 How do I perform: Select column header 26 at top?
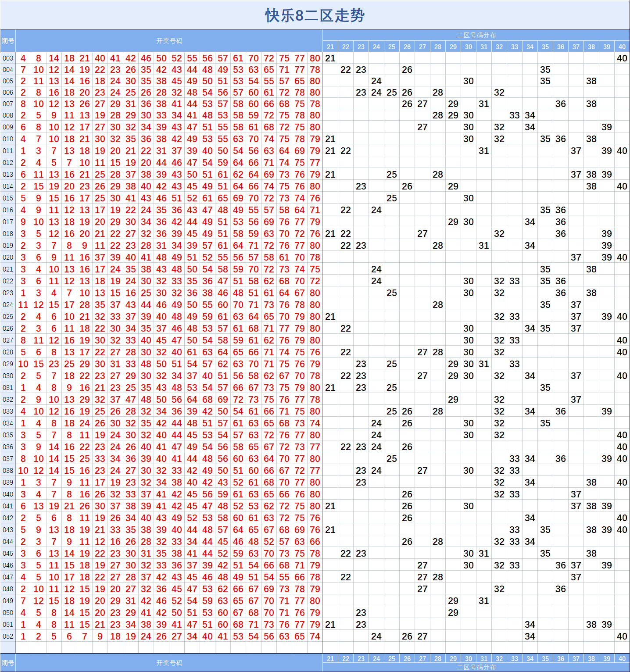[407, 46]
